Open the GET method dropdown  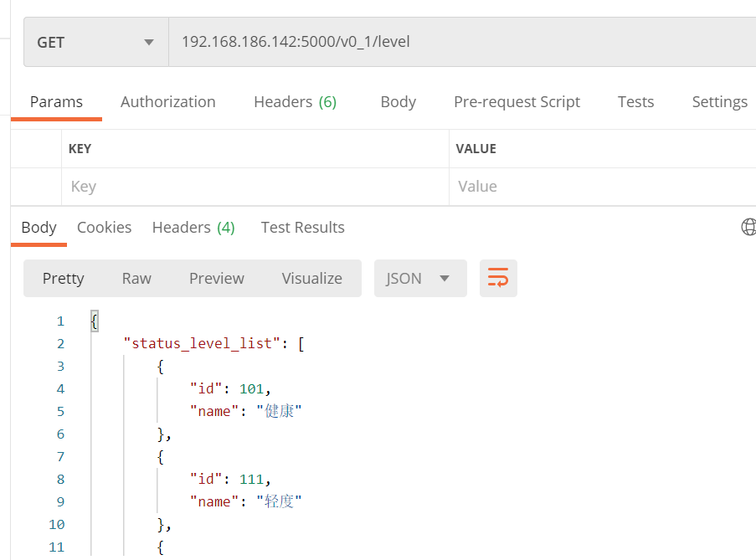tap(95, 42)
